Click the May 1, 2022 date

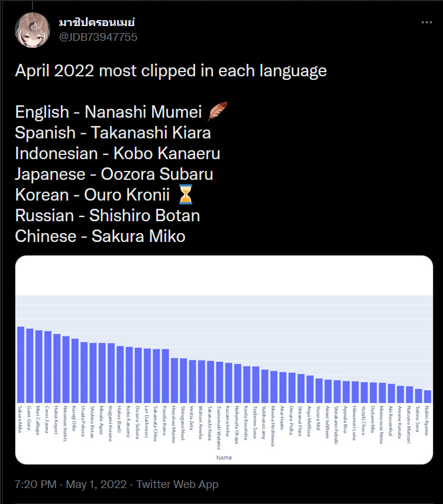(96, 484)
